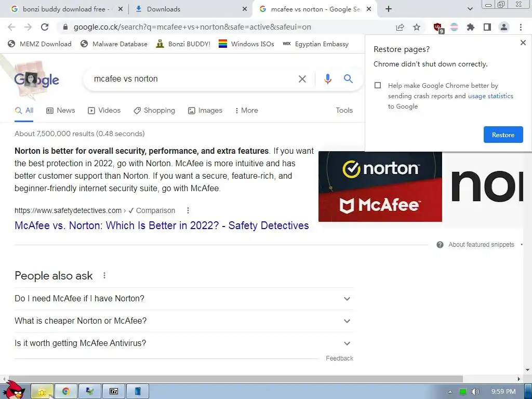Screen dimensions: 532x399
Task: Open the pink and blue striped extension
Action: pos(454,27)
